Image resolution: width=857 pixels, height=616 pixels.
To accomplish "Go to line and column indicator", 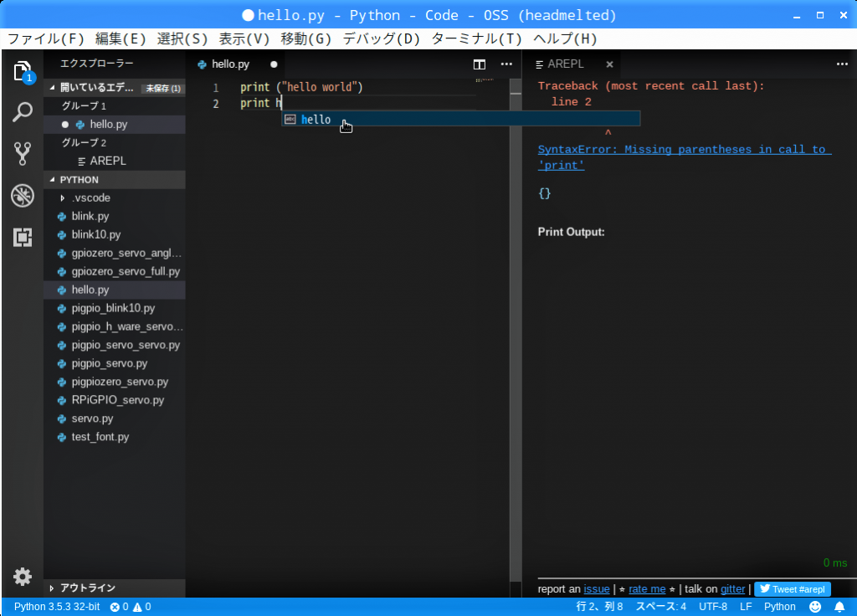I will tap(599, 607).
